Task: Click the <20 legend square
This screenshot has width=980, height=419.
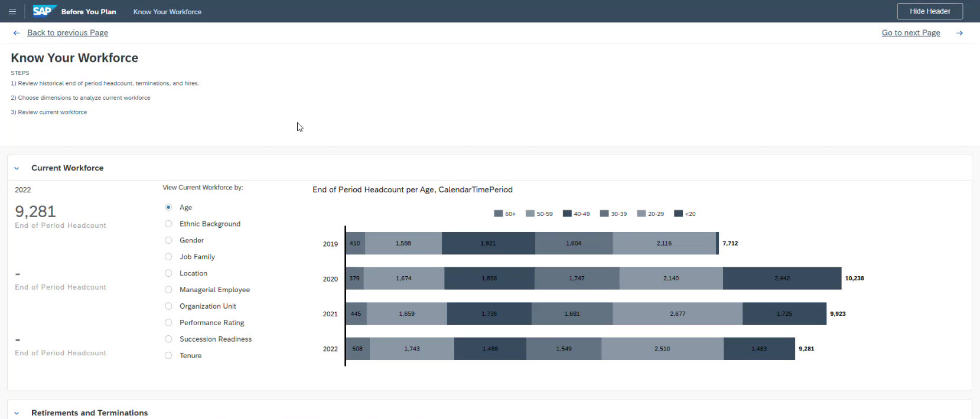Action: [678, 214]
